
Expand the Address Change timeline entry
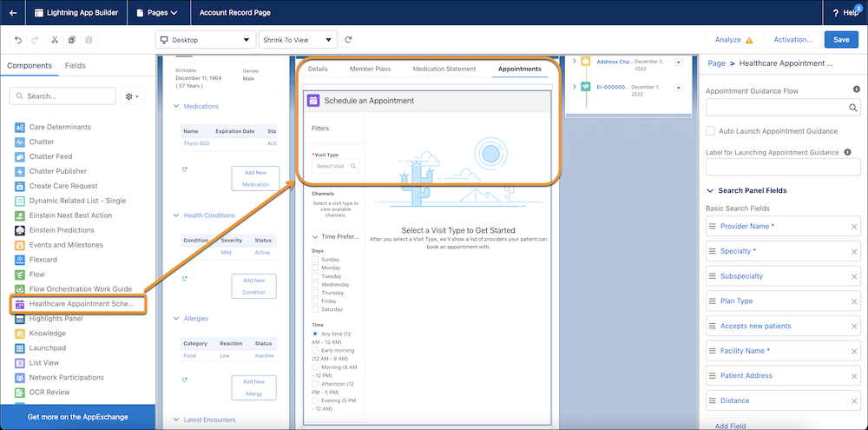(574, 62)
